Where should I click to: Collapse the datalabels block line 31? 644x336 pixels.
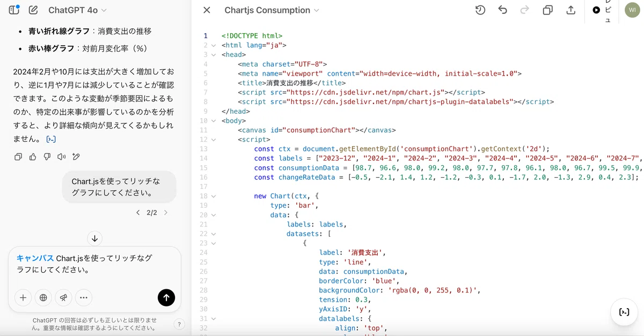point(214,318)
